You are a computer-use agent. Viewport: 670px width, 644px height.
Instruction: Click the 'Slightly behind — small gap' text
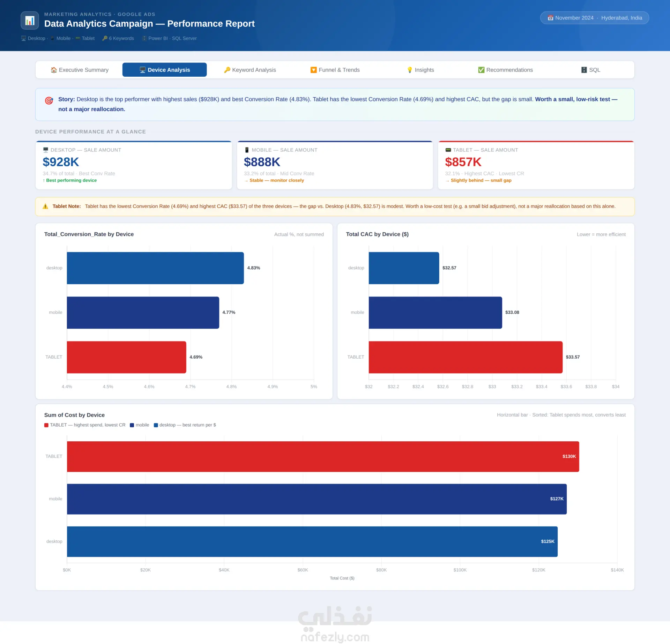tap(481, 180)
